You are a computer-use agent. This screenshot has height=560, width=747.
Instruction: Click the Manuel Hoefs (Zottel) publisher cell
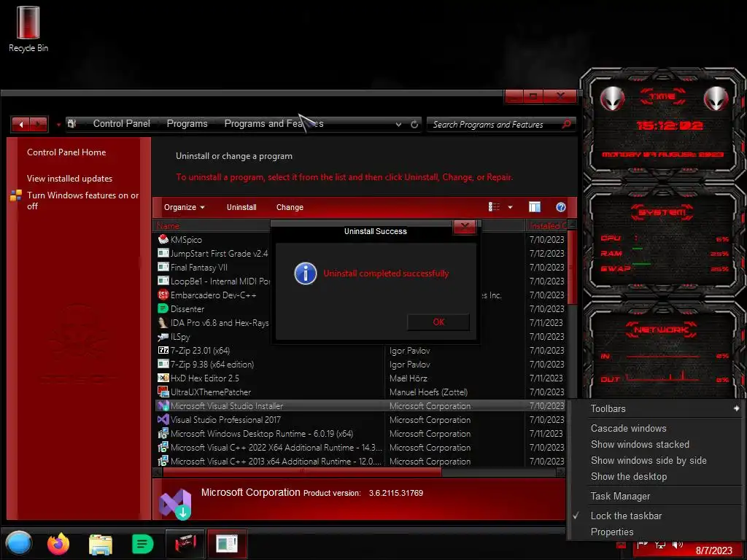pos(428,392)
